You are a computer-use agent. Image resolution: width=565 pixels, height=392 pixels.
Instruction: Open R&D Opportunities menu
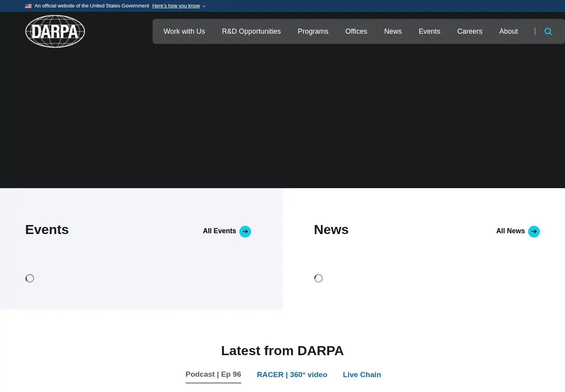(x=251, y=31)
